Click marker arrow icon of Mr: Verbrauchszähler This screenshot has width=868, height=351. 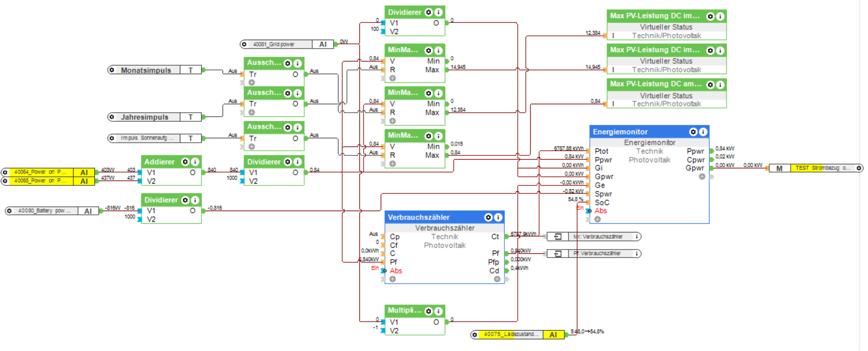pos(558,237)
